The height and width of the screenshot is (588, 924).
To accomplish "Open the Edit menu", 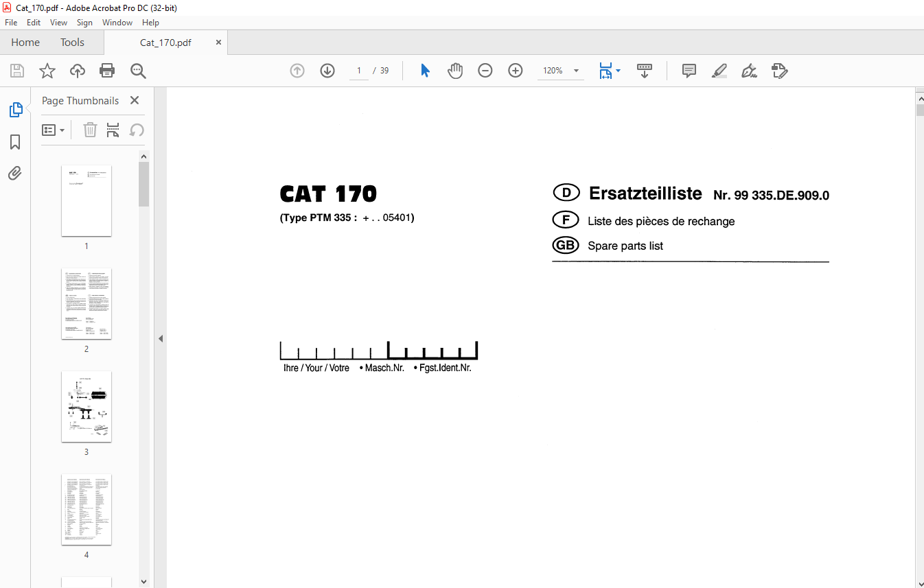I will click(x=34, y=23).
